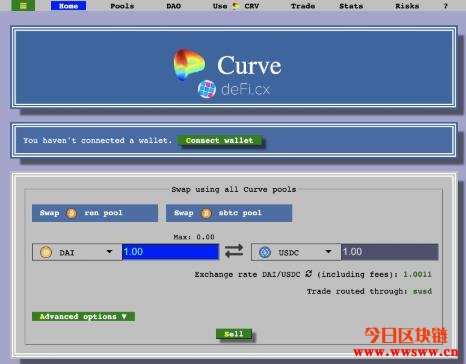Click the susd route link
Image resolution: width=466 pixels, height=364 pixels.
pos(422,291)
